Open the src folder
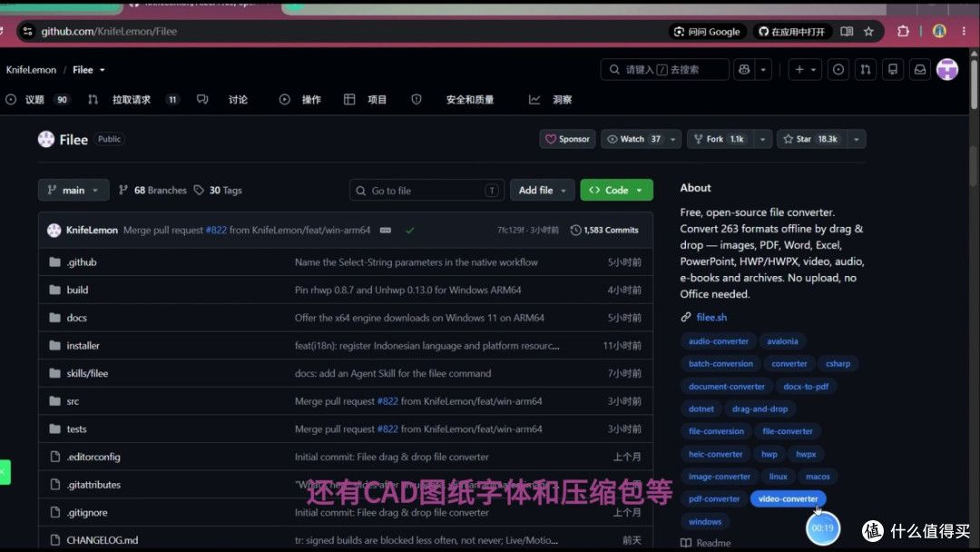This screenshot has height=552, width=980. coord(73,401)
